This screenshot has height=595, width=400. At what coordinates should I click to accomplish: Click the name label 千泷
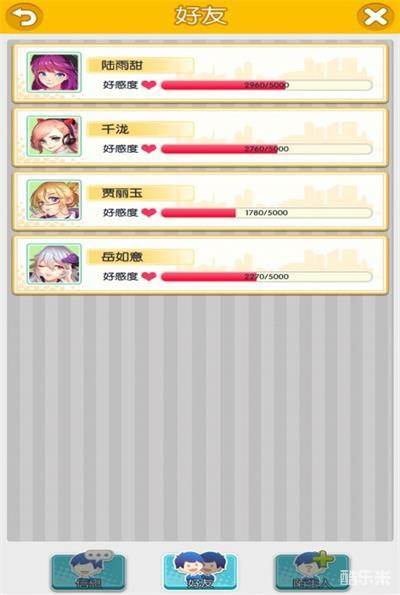[115, 129]
